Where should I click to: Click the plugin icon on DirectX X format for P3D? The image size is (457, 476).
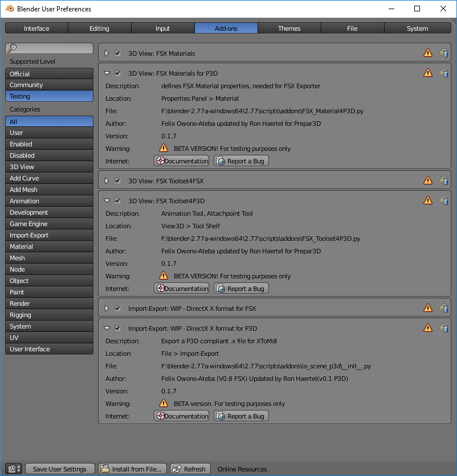444,327
